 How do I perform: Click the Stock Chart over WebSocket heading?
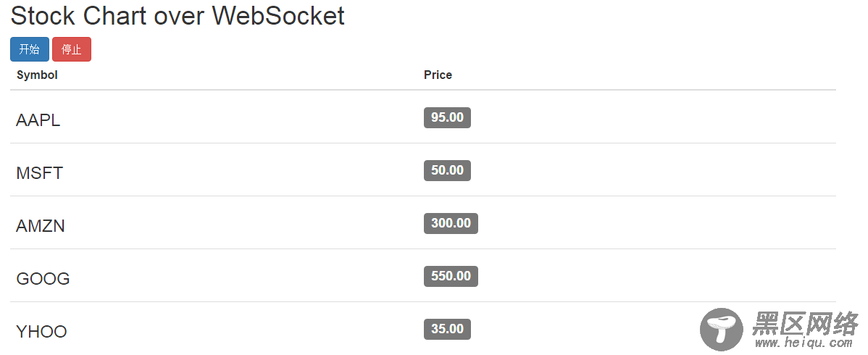click(178, 15)
